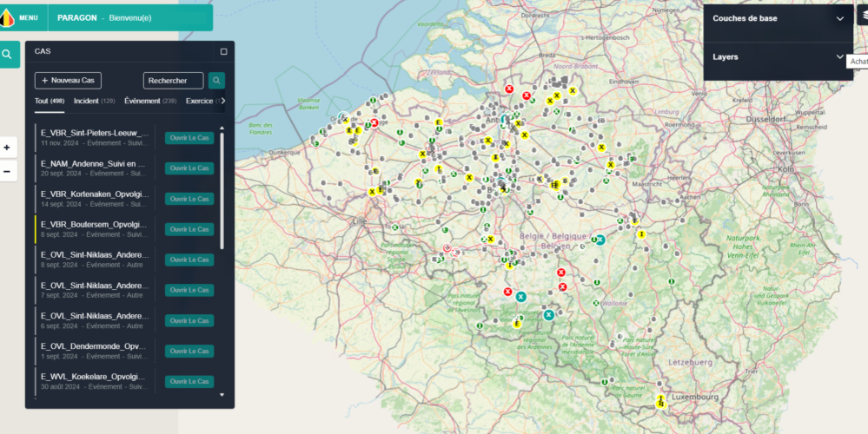868x434 pixels.
Task: Focus the Rechercher search field
Action: click(173, 80)
